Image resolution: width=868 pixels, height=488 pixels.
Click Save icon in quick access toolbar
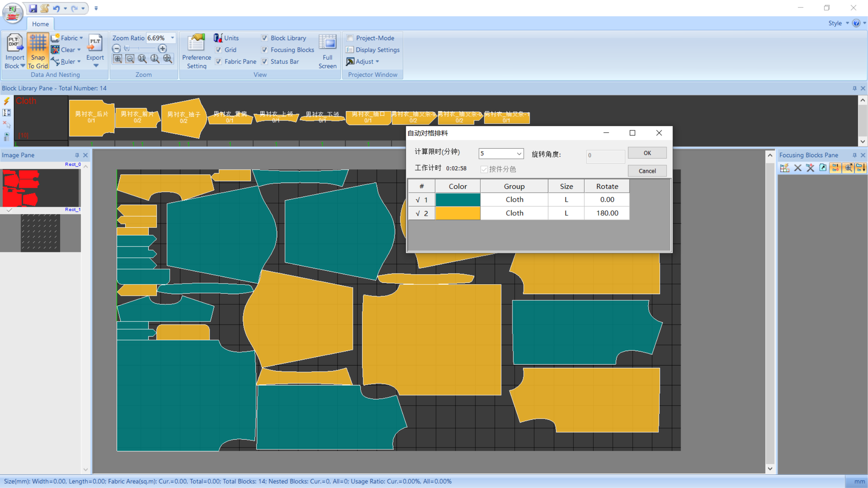click(x=33, y=8)
